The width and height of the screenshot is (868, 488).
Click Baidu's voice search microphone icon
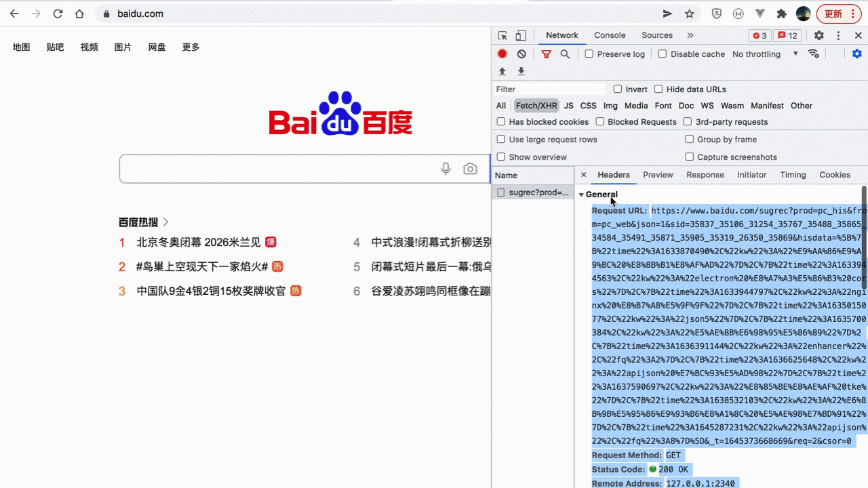(x=446, y=169)
